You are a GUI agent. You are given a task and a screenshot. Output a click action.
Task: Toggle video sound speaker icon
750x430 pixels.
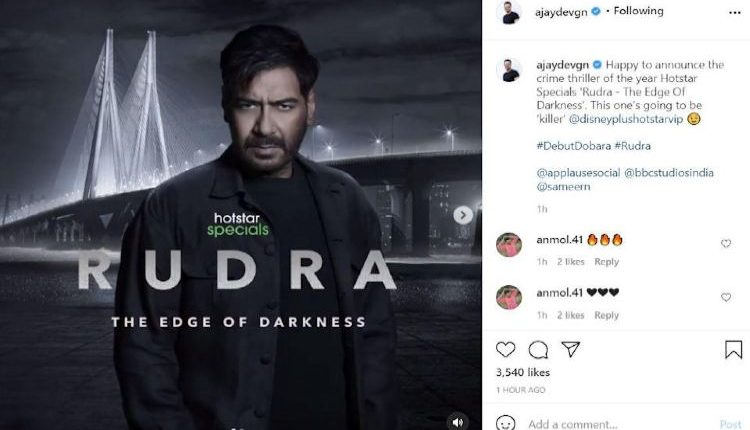coord(458,422)
